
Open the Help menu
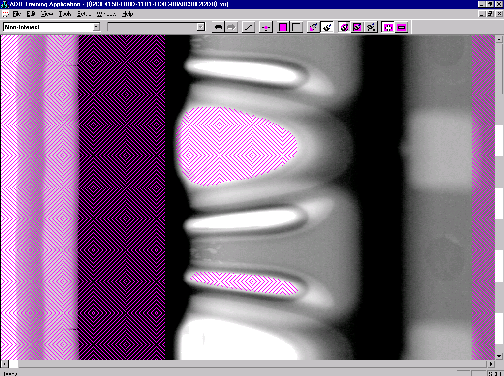coord(128,14)
